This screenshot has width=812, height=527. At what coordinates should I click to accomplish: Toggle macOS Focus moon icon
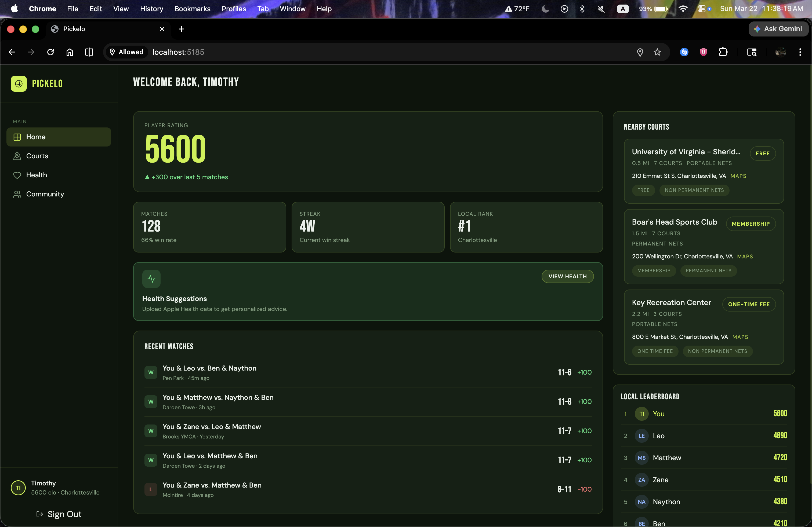(545, 9)
